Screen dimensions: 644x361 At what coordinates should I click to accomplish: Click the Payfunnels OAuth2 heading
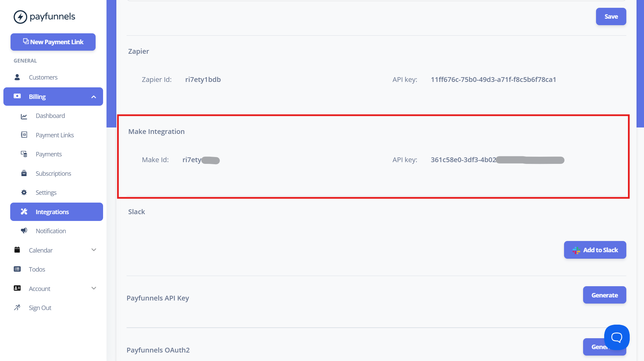click(158, 350)
